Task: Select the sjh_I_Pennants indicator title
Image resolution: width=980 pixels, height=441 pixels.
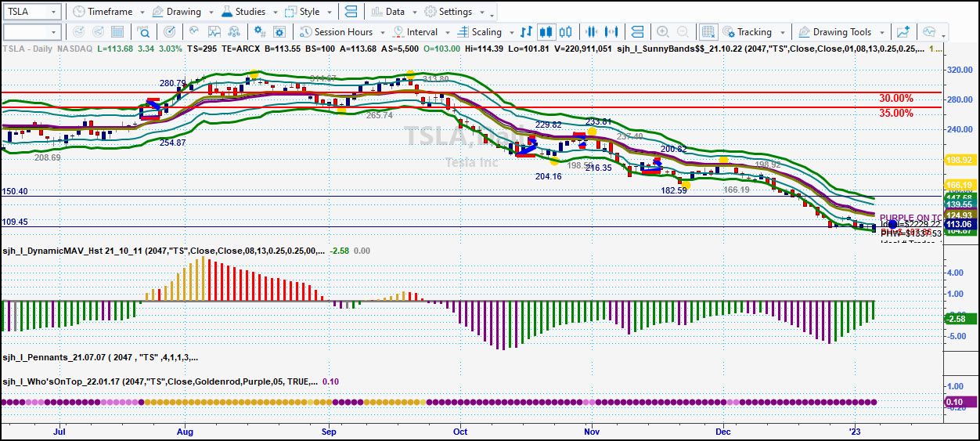Action: 100,357
